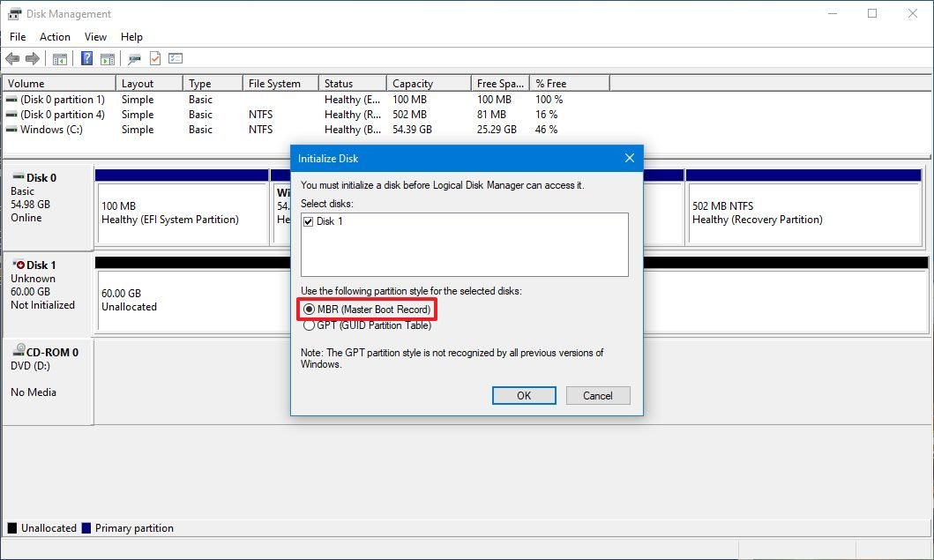This screenshot has height=560, width=934.
Task: Click the checklist settings toolbar icon
Action: [x=176, y=59]
